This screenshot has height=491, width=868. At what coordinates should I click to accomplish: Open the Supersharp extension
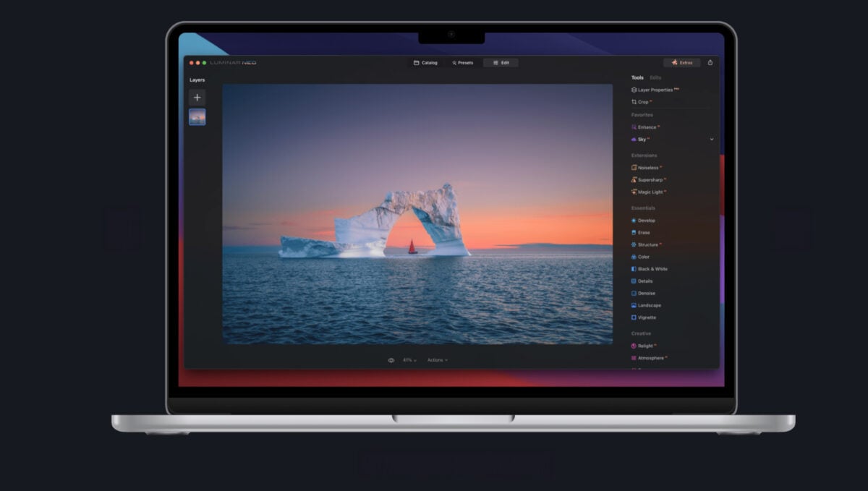[x=649, y=179]
